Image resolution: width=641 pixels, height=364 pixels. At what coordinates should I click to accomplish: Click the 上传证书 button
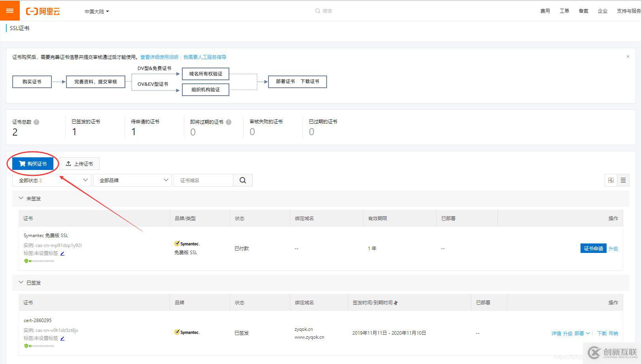click(79, 164)
